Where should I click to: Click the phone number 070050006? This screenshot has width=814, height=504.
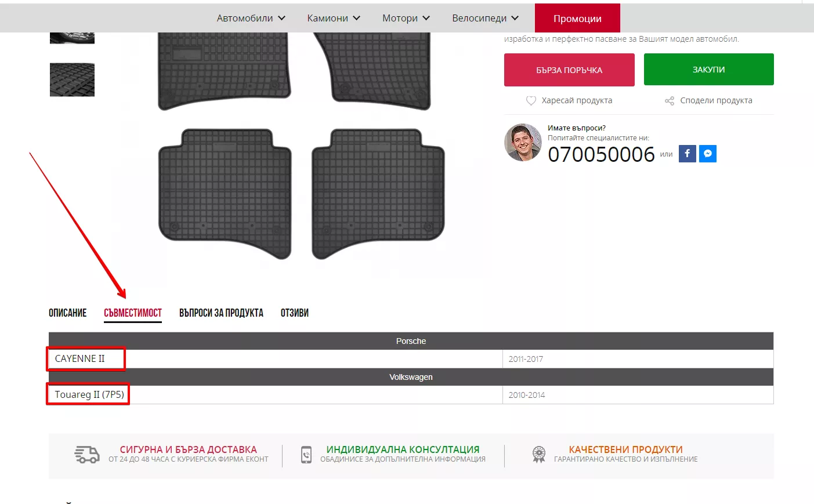601,154
